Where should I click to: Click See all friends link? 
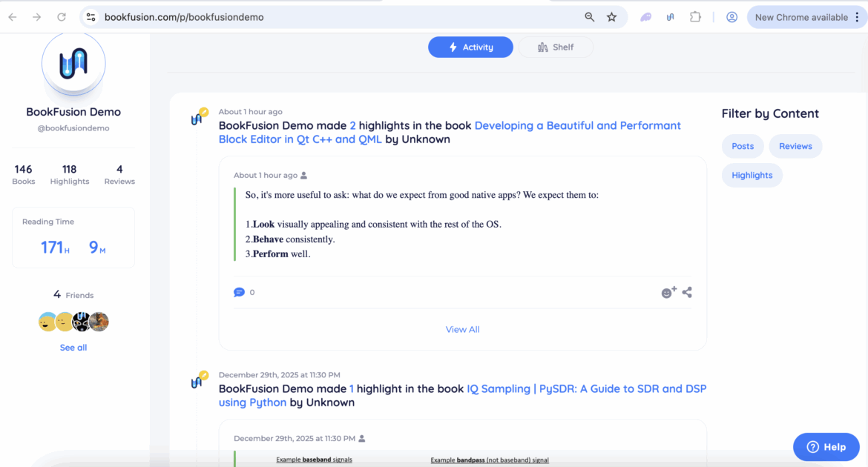tap(73, 348)
